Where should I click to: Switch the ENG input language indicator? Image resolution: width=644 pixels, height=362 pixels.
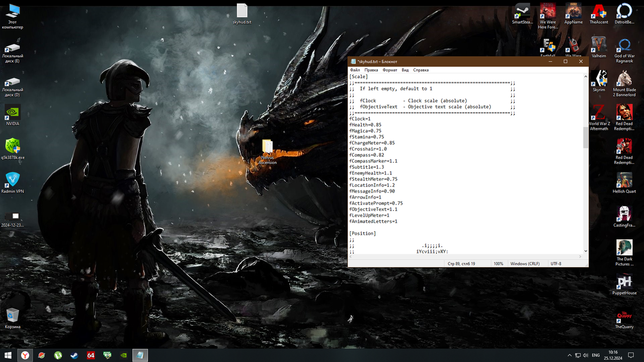595,355
